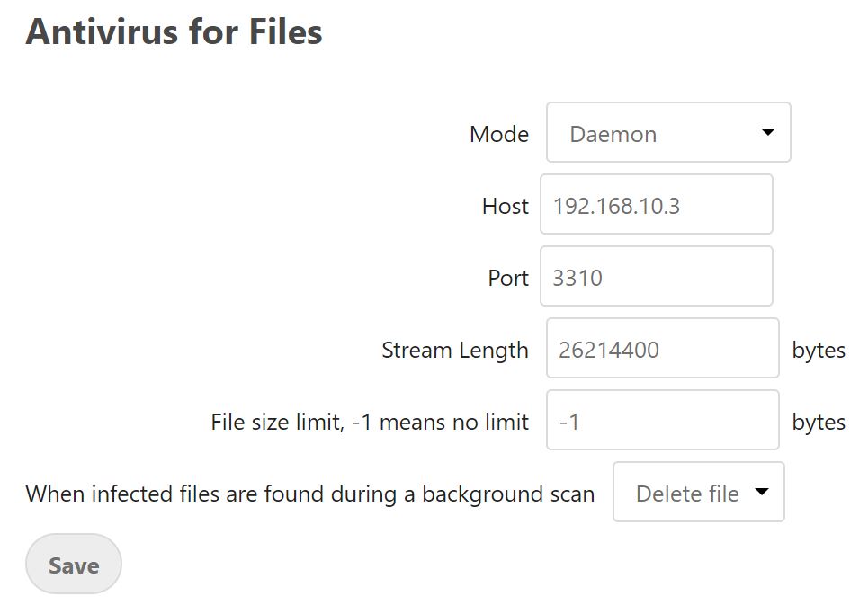Image resolution: width=868 pixels, height=605 pixels.
Task: Click the infected files background scan label
Action: (x=309, y=494)
